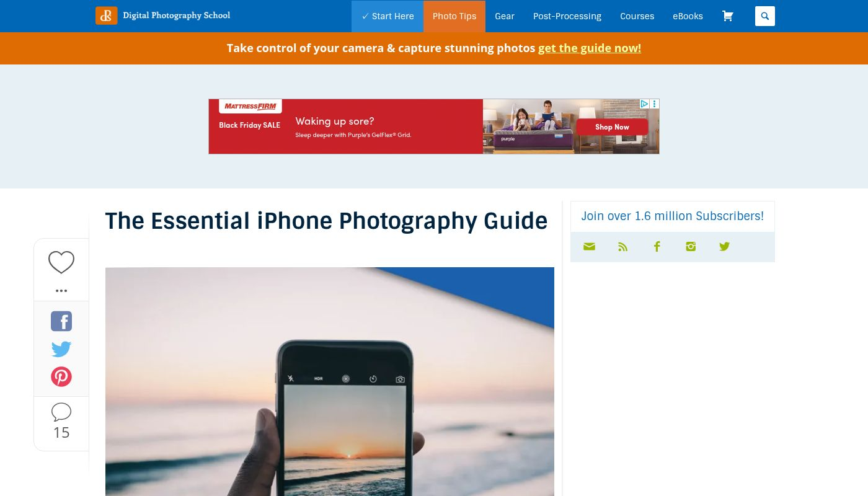Share article via Facebook icon
This screenshot has height=496, width=868.
61,321
